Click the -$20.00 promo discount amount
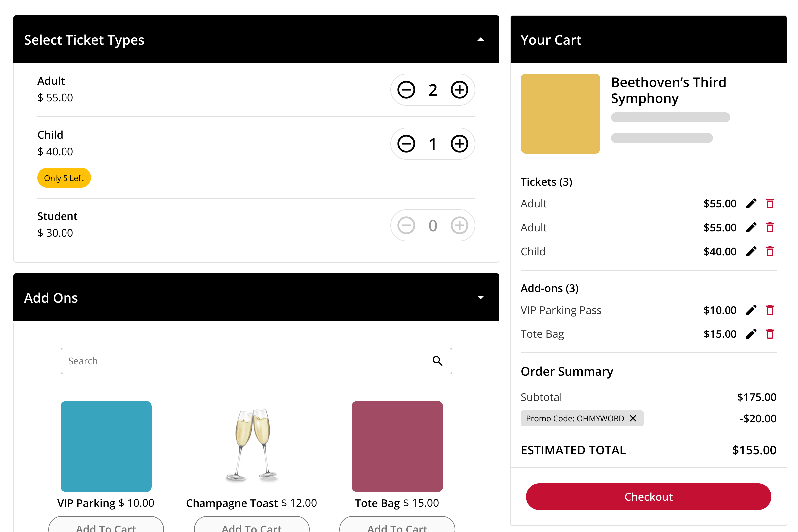 [x=758, y=418]
